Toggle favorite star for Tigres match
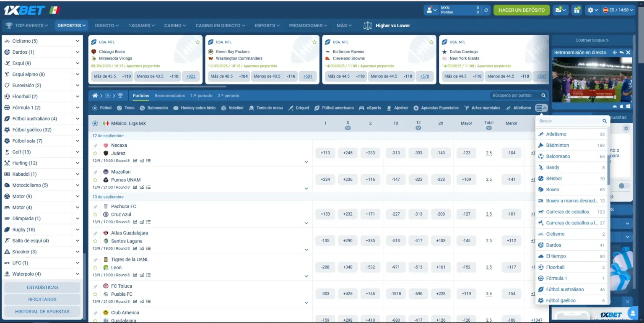 pyautogui.click(x=95, y=268)
